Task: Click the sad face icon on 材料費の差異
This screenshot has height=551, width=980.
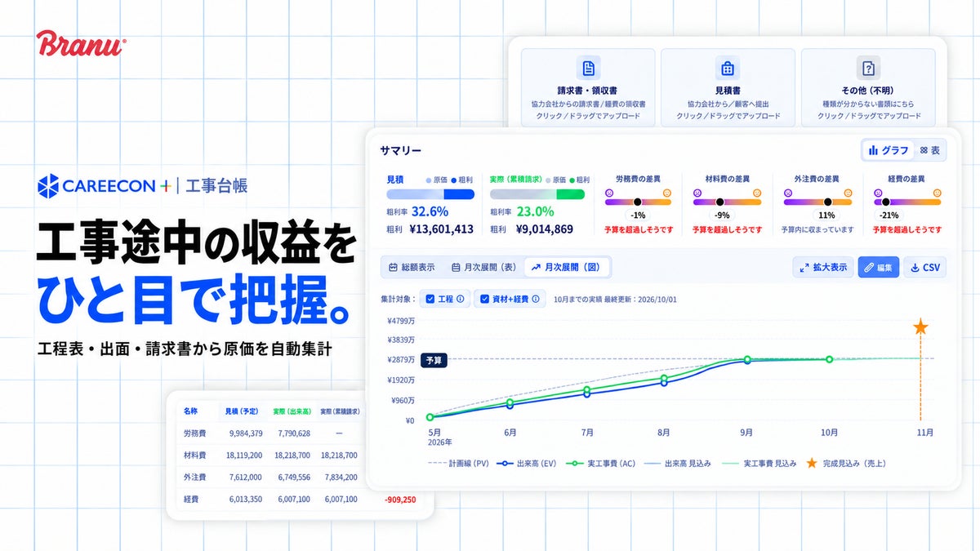Action: click(698, 193)
